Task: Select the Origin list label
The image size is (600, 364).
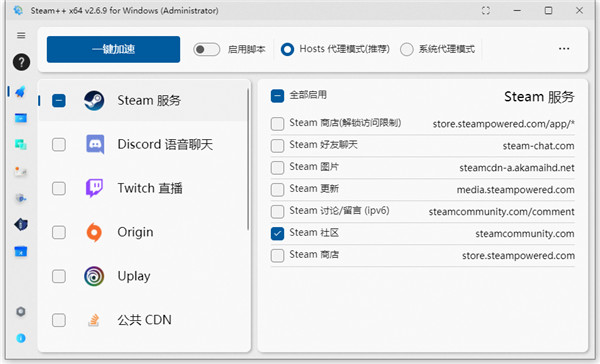Action: (x=135, y=232)
